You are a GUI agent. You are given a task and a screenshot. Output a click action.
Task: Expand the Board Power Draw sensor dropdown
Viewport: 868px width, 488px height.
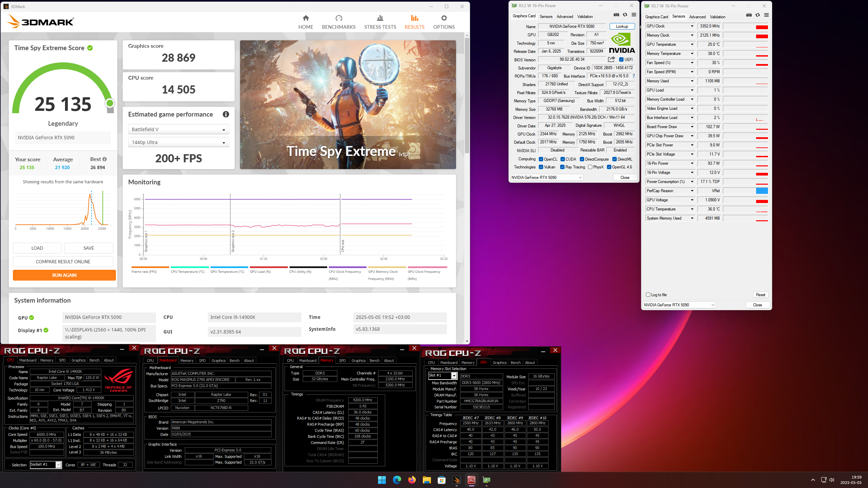point(692,127)
